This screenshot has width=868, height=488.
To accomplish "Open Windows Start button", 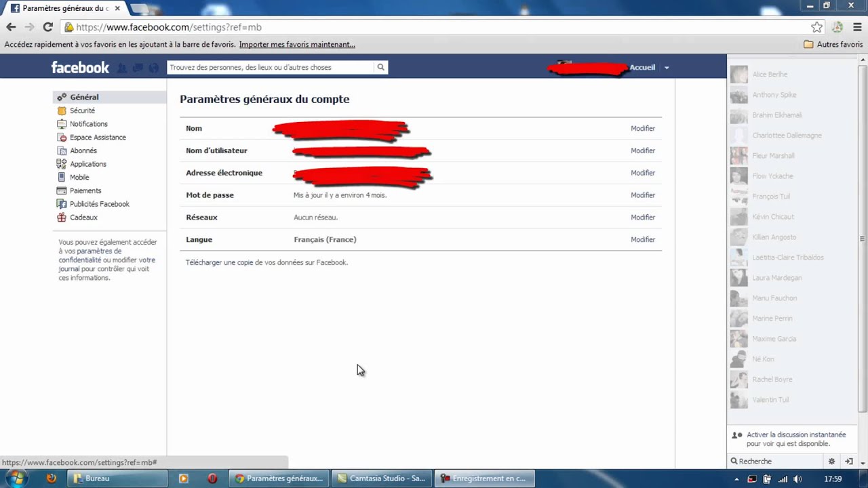I will (x=15, y=479).
